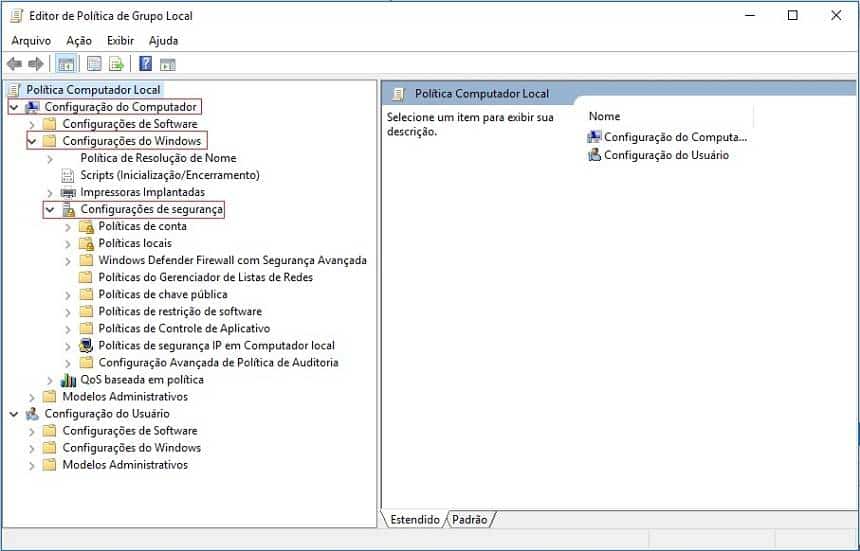Click Configuração do Usuário icon in right pane
Viewport: 860px width, 551px height.
click(x=594, y=155)
